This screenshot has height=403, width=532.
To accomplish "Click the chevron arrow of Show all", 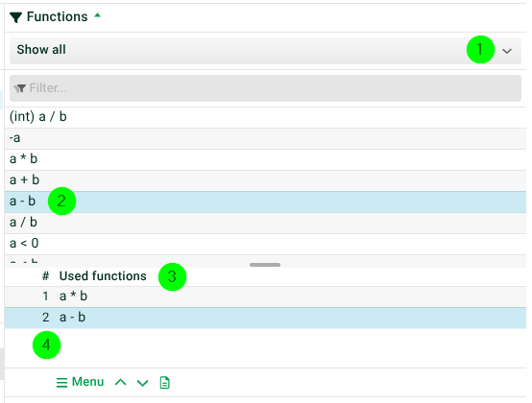I will (507, 51).
